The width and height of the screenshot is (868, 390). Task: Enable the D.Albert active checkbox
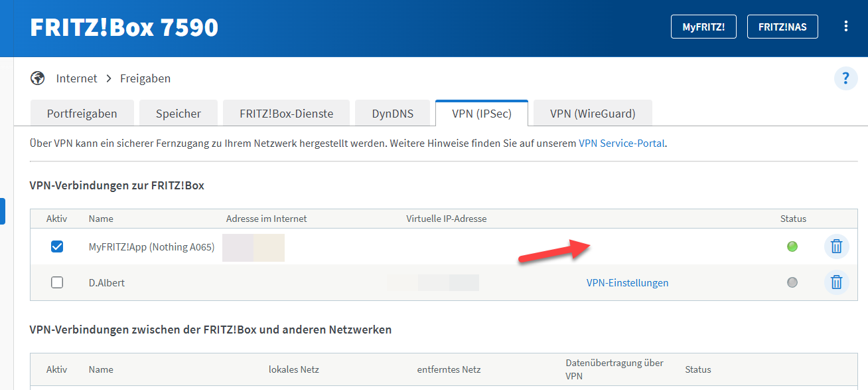click(57, 282)
